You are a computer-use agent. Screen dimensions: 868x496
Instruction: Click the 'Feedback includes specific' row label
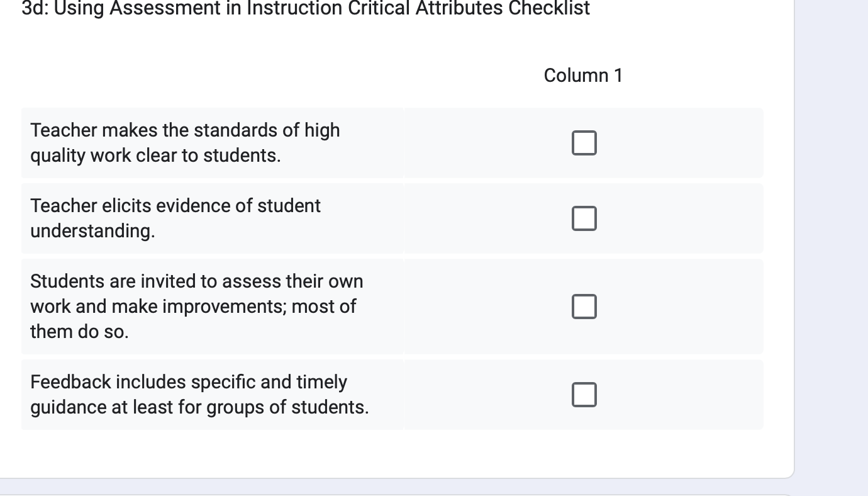[x=199, y=395]
